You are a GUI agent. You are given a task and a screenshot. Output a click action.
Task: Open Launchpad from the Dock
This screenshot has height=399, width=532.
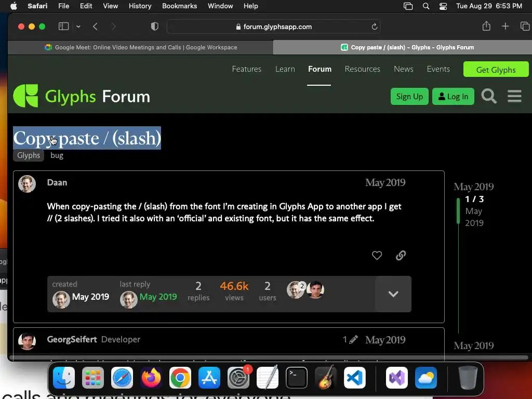click(93, 378)
